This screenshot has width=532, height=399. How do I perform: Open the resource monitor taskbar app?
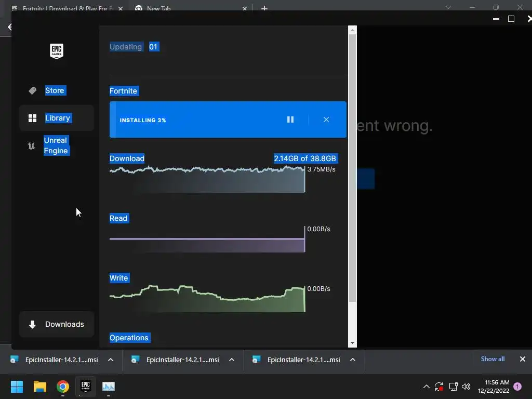click(109, 387)
